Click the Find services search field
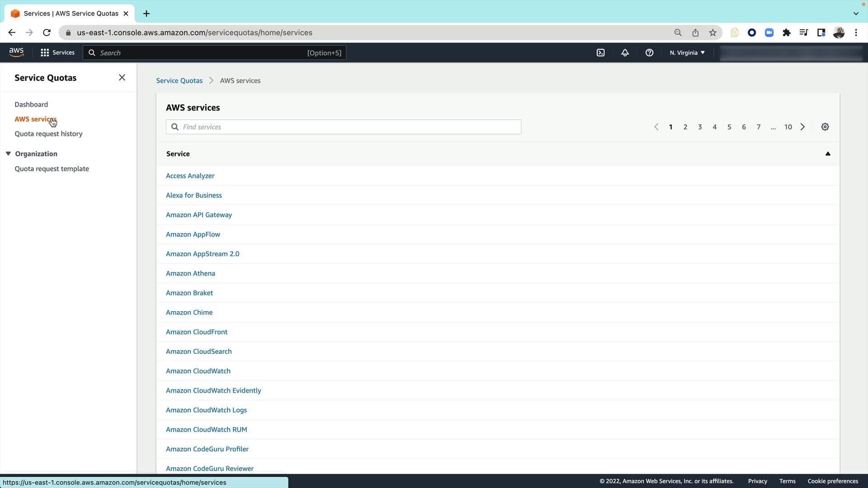This screenshot has height=488, width=868. coord(344,127)
